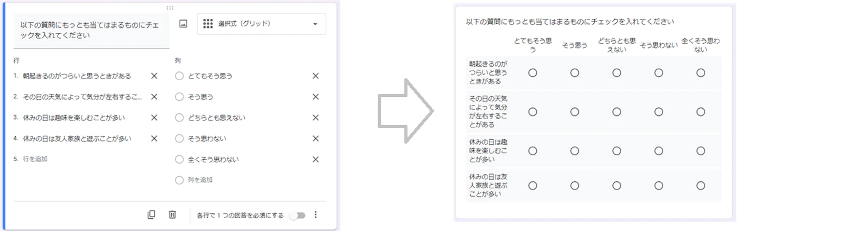The image size is (868, 231).
Task: Toggle 各行で1つの回答を必須にする switch
Action: [x=298, y=215]
